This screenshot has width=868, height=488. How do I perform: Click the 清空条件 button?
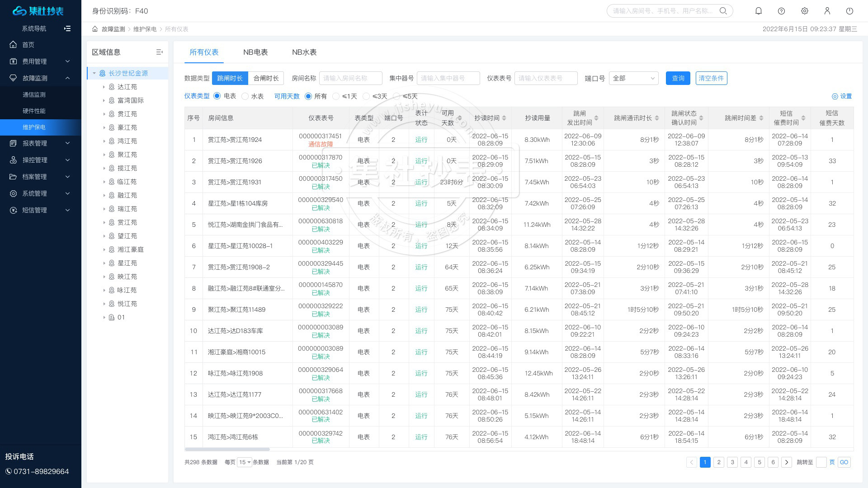(711, 78)
